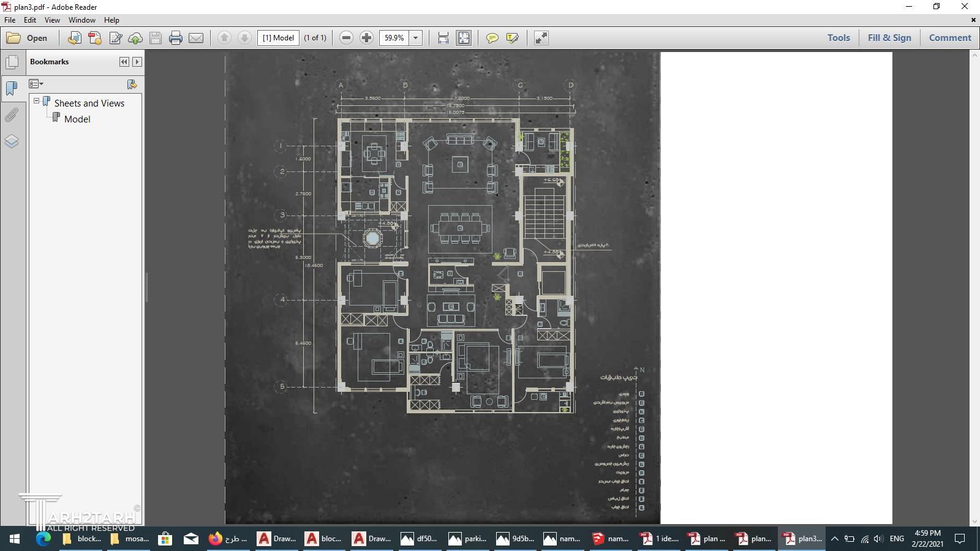
Task: Zoom in with the plus button
Action: pyautogui.click(x=366, y=38)
